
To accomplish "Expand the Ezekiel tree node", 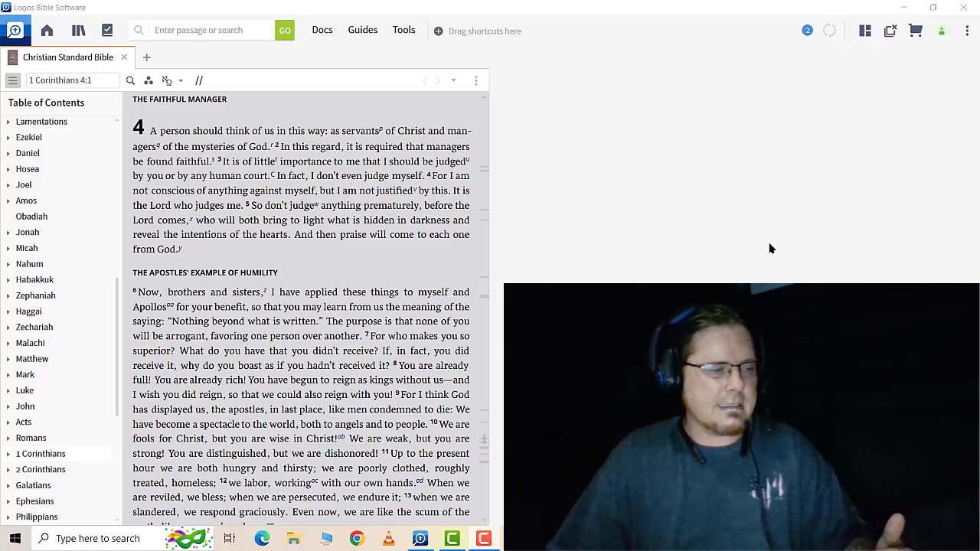I will click(8, 138).
